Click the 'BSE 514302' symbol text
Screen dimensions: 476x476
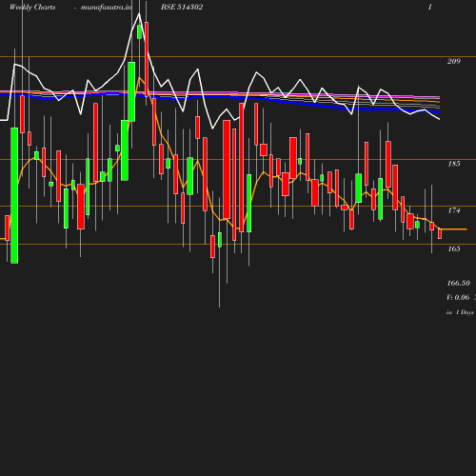point(182,7)
